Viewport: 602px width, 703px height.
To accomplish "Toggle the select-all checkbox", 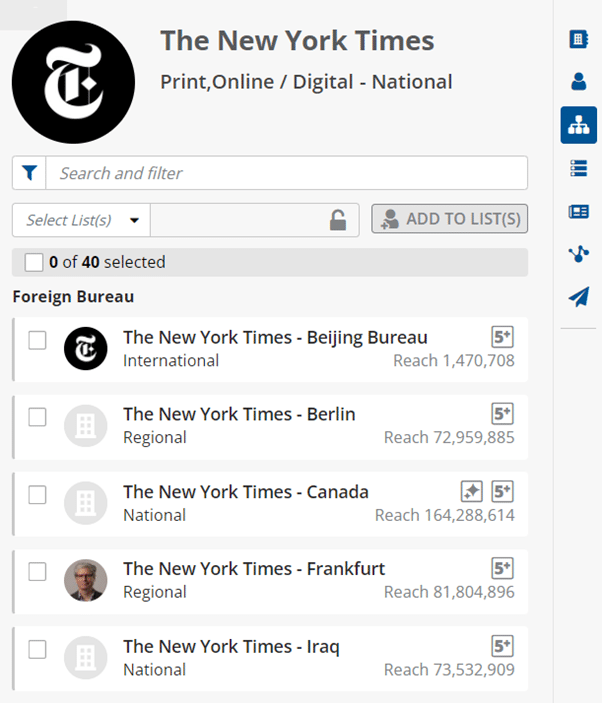I will (34, 262).
